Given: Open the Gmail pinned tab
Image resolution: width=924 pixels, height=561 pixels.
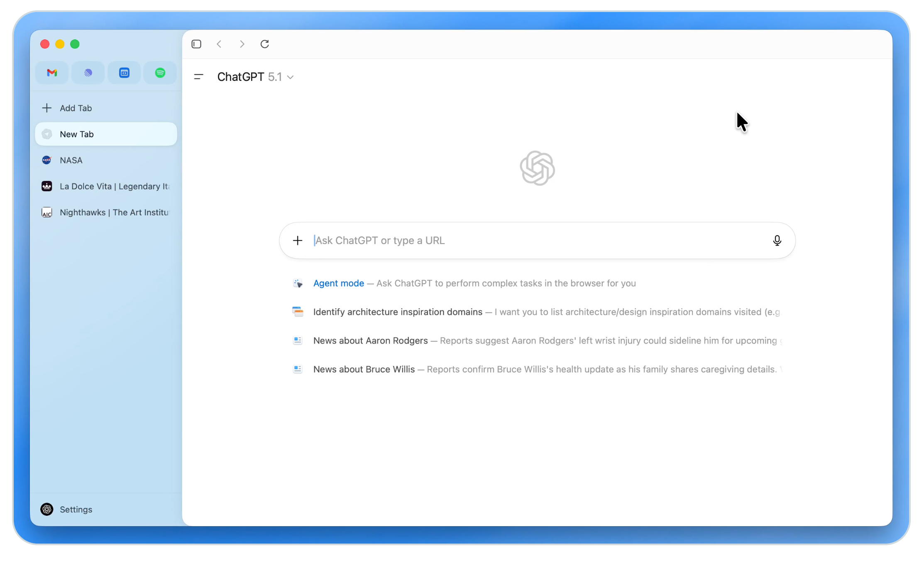Looking at the screenshot, I should click(52, 73).
